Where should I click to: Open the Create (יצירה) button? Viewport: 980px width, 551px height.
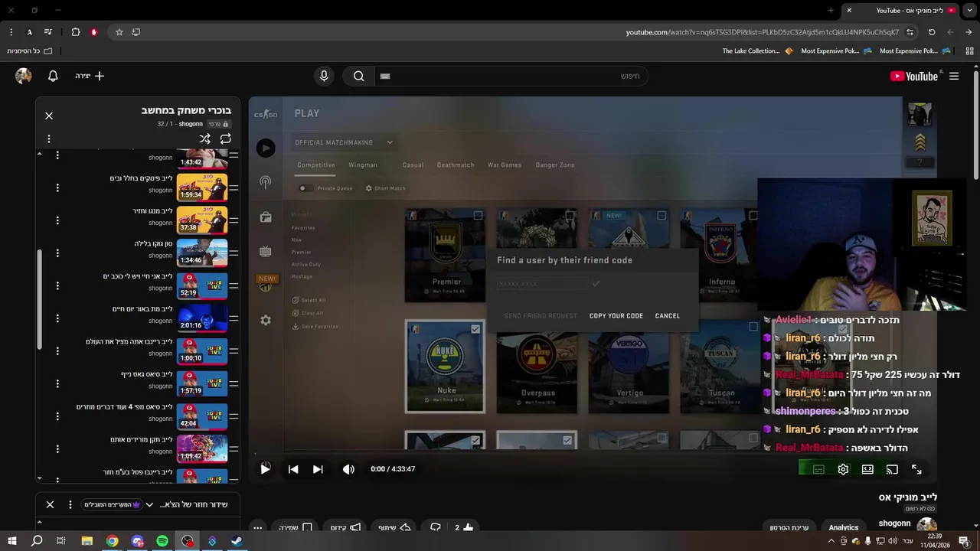pyautogui.click(x=90, y=76)
